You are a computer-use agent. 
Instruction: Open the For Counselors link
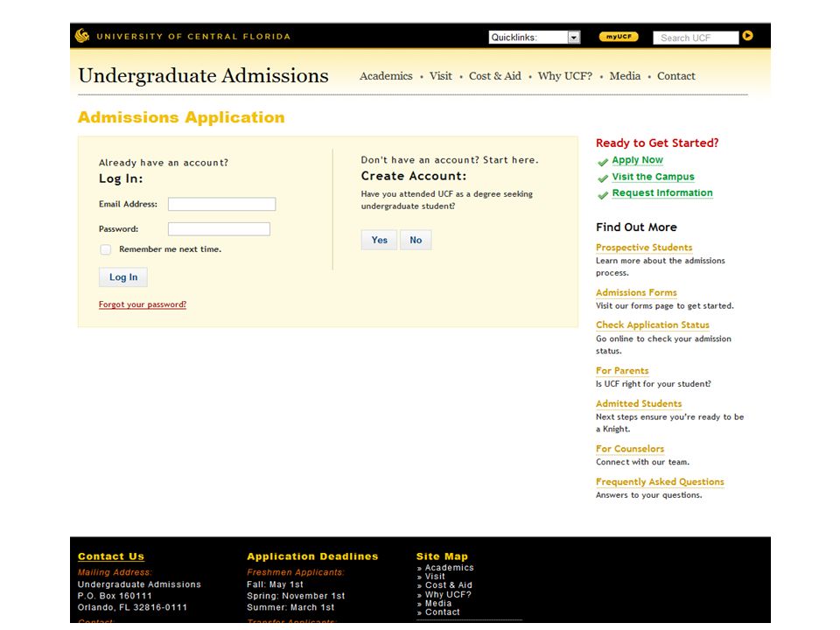pos(630,449)
